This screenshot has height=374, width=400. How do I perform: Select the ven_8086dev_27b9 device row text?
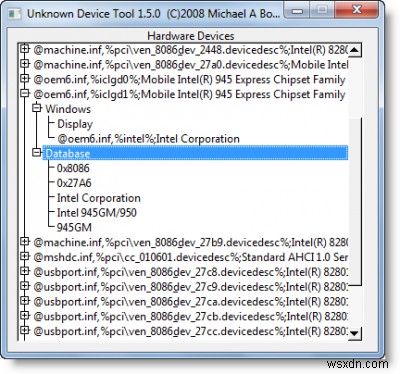tap(190, 242)
